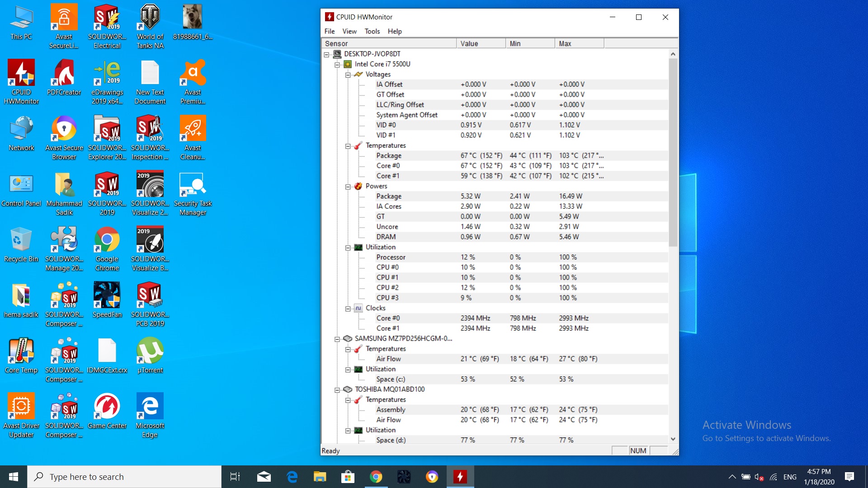Open Task View from the taskbar
The image size is (868, 488).
(x=235, y=477)
